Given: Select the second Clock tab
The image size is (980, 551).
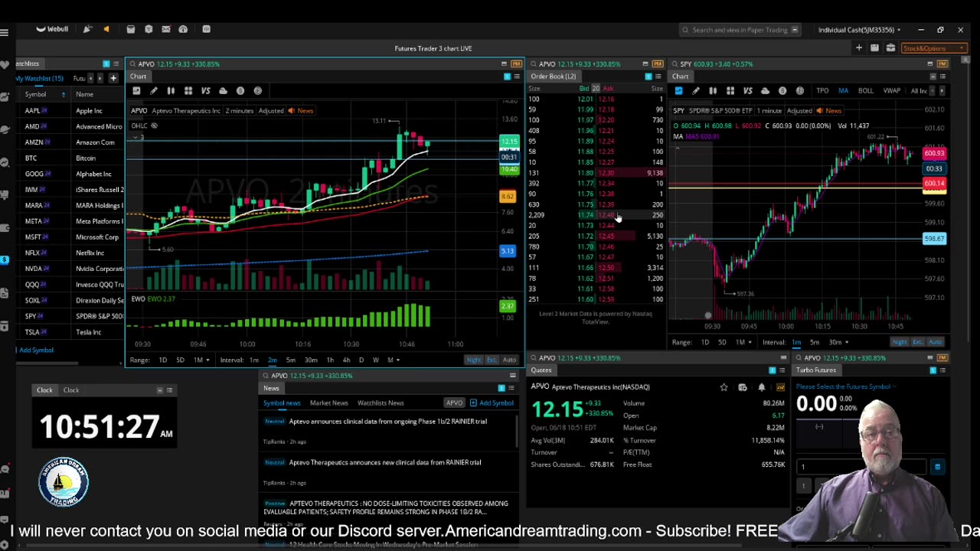Looking at the screenshot, I should [x=70, y=390].
